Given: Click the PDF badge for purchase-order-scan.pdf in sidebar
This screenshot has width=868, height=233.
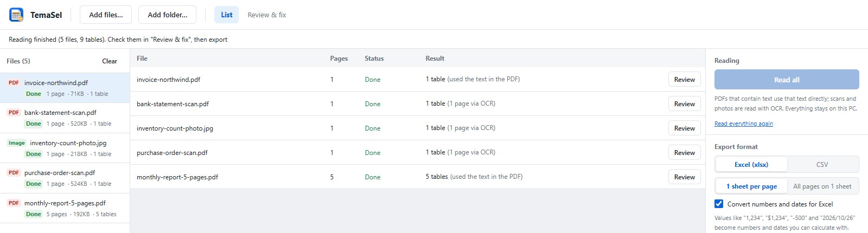Looking at the screenshot, I should (x=14, y=173).
